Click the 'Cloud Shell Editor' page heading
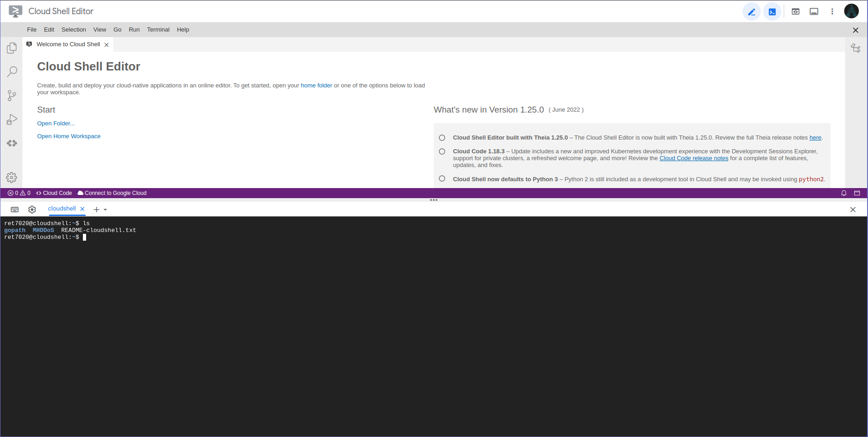The width and height of the screenshot is (868, 437). pos(89,67)
